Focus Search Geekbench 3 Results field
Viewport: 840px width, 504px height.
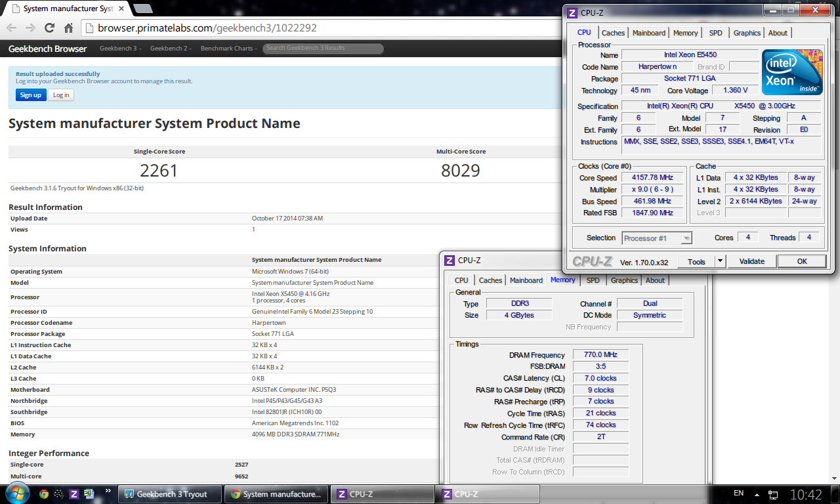pyautogui.click(x=323, y=49)
